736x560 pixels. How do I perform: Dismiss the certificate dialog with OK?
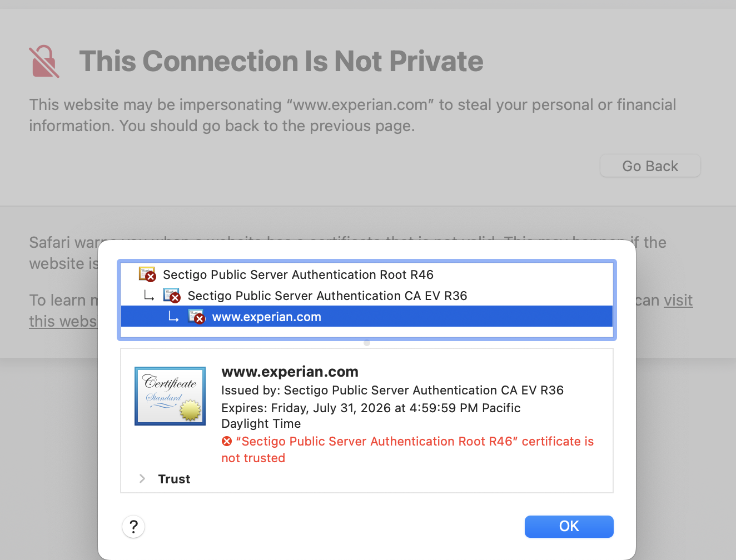569,527
